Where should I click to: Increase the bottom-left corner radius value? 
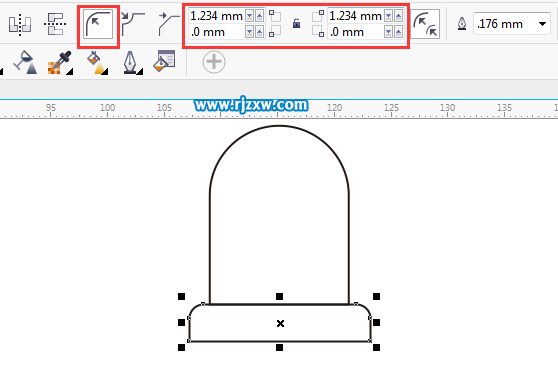(260, 32)
